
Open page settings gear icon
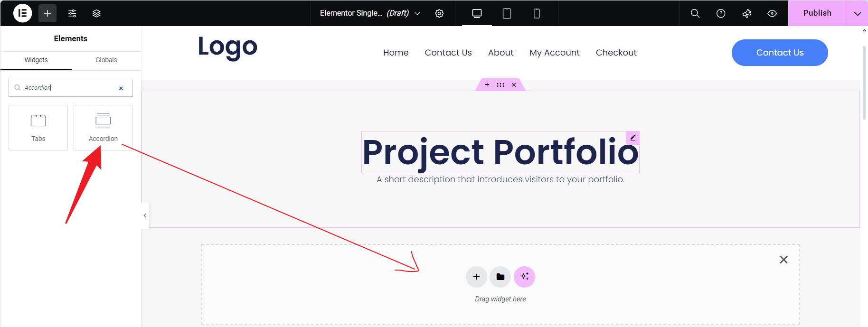(439, 13)
